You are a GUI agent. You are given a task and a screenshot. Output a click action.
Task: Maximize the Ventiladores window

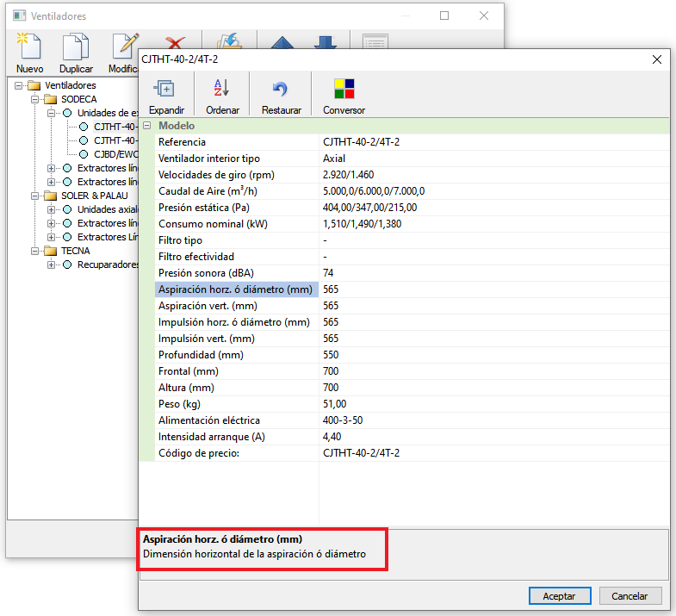click(444, 16)
